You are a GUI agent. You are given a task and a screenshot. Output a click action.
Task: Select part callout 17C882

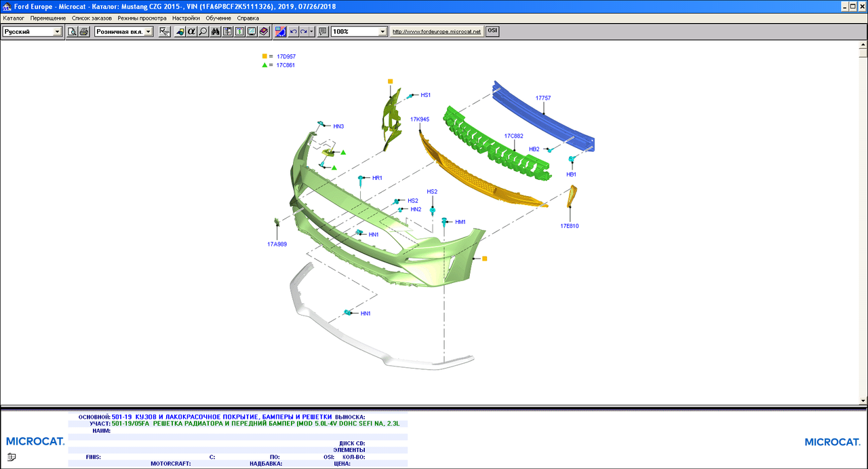pos(513,136)
